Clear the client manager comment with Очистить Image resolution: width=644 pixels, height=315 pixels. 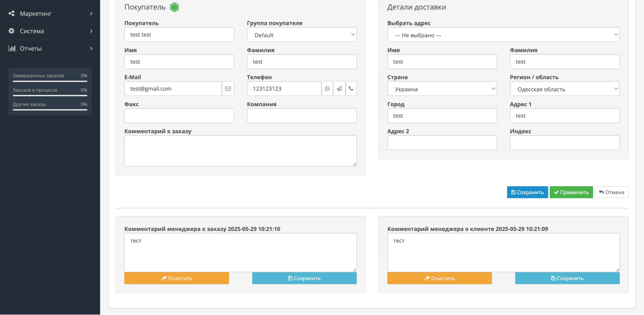tap(440, 278)
